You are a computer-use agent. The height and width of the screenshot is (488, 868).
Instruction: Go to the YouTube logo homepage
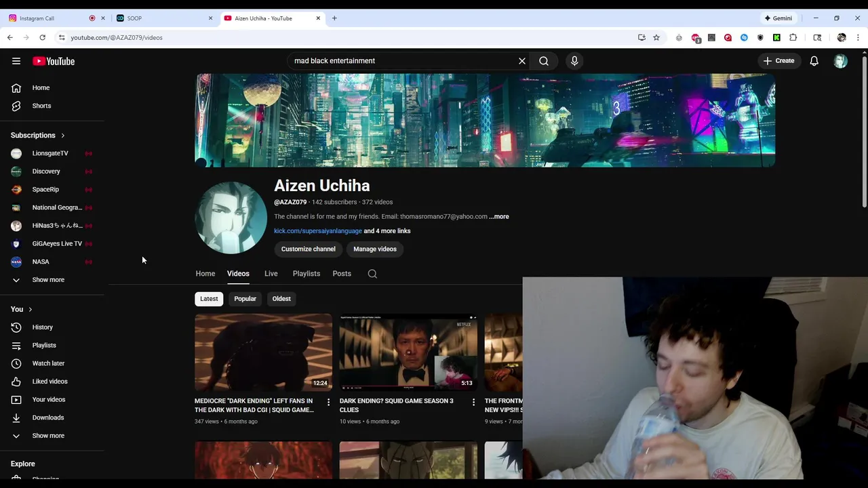54,61
